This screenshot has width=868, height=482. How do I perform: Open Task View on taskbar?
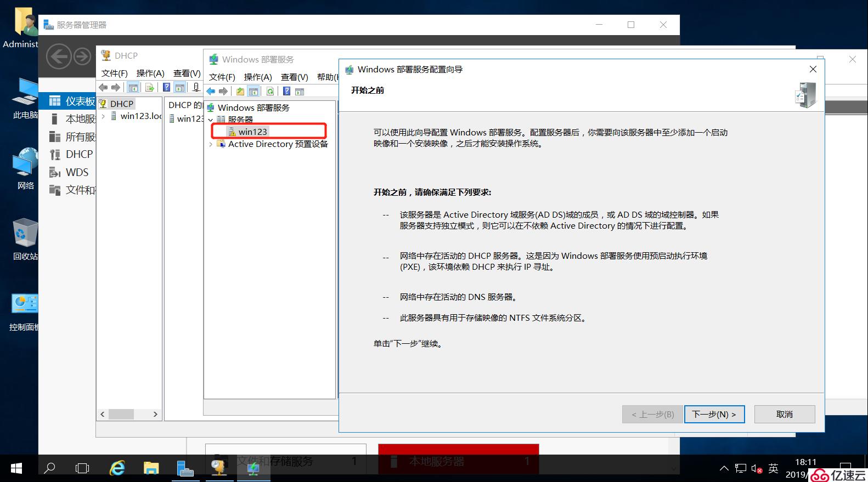pos(82,468)
